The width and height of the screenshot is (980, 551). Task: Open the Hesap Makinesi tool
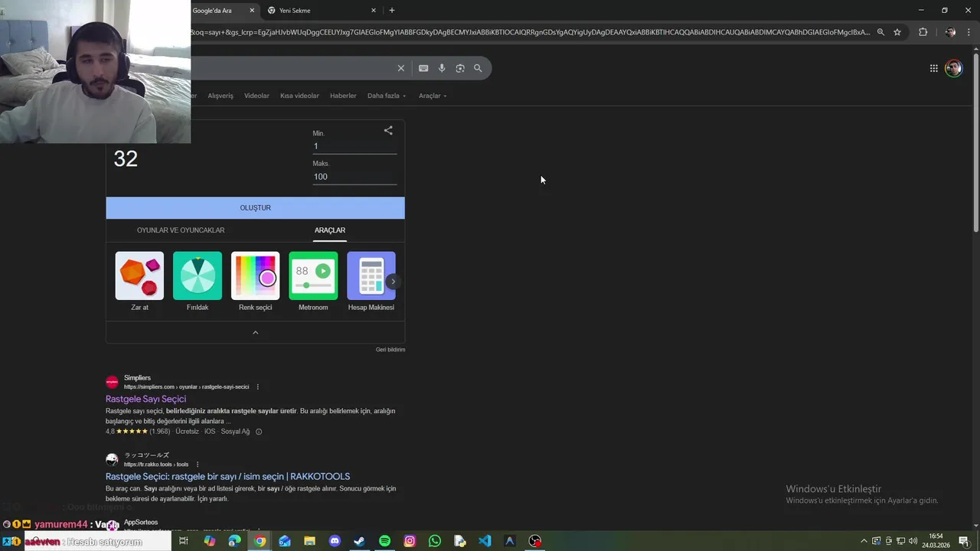click(x=371, y=282)
